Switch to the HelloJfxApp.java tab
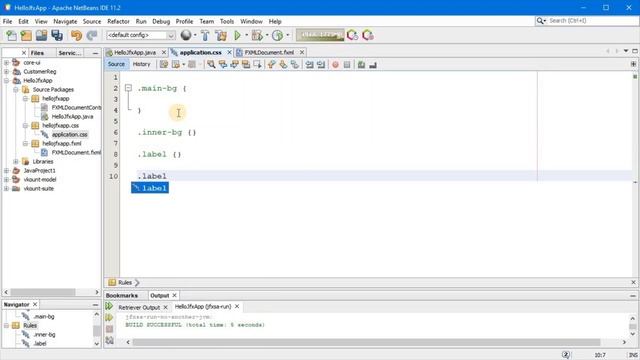 click(x=135, y=53)
